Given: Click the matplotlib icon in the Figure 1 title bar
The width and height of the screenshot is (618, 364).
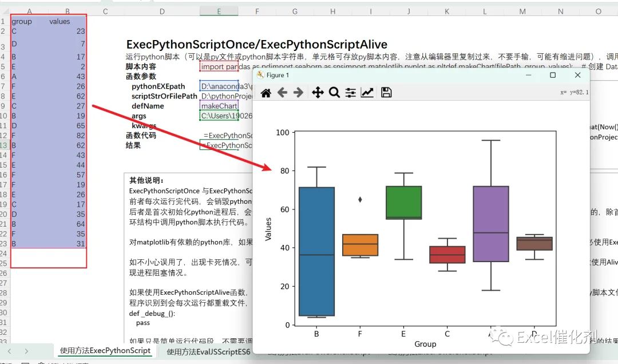Looking at the screenshot, I should pyautogui.click(x=260, y=75).
